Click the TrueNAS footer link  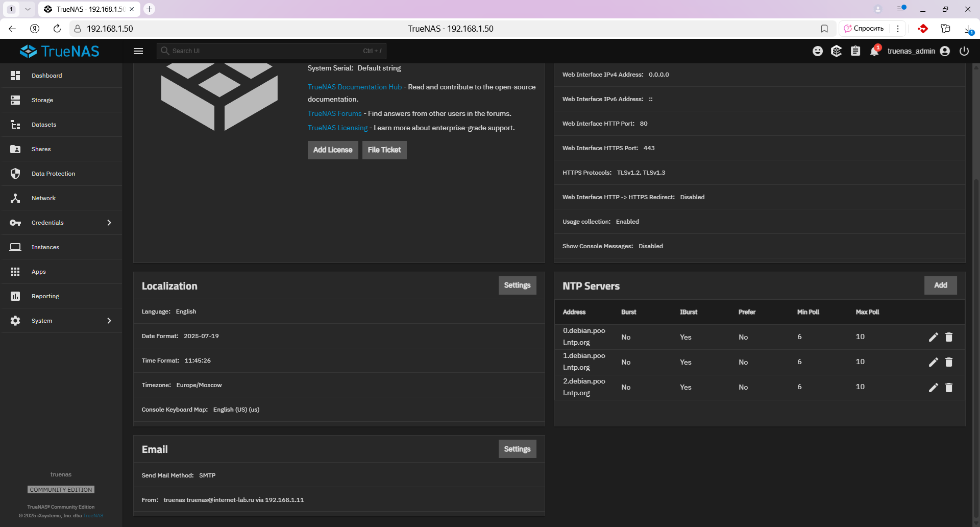(93, 516)
